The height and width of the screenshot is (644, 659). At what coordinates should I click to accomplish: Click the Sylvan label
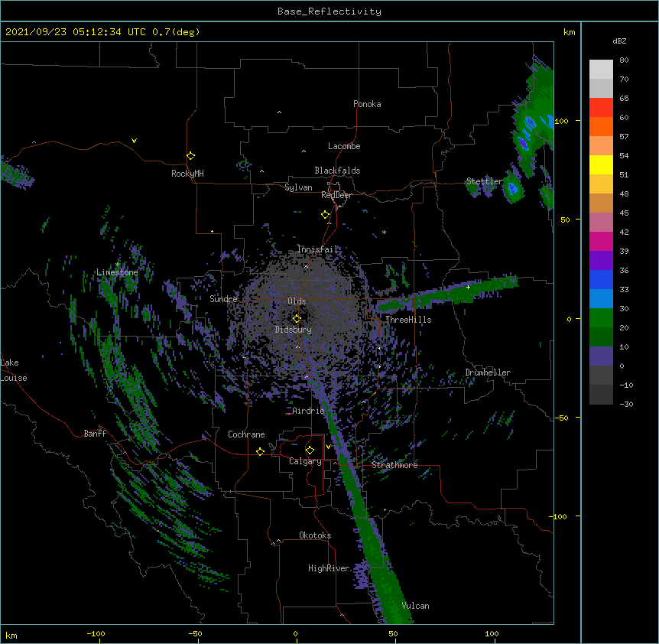(x=298, y=187)
